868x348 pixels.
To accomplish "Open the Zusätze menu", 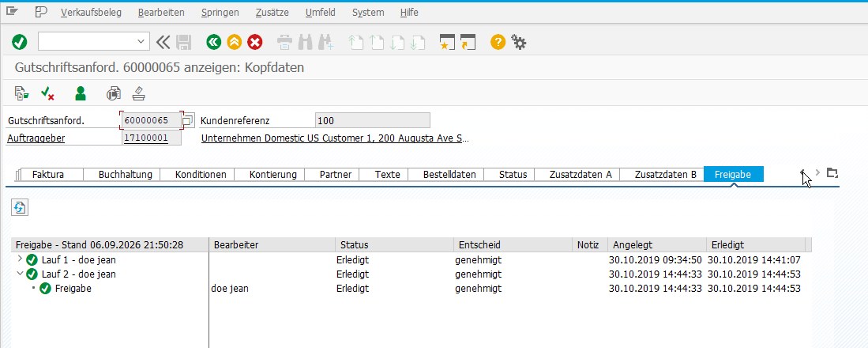I will tap(272, 12).
